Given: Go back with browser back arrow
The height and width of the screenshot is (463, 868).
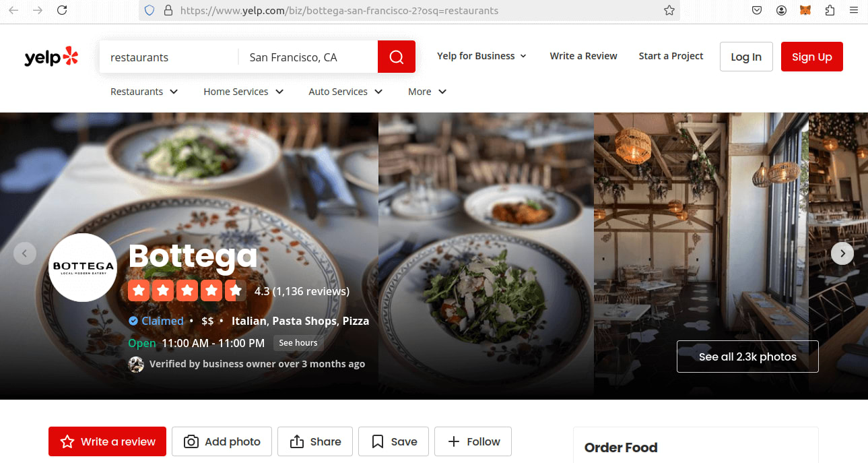Looking at the screenshot, I should [x=13, y=10].
